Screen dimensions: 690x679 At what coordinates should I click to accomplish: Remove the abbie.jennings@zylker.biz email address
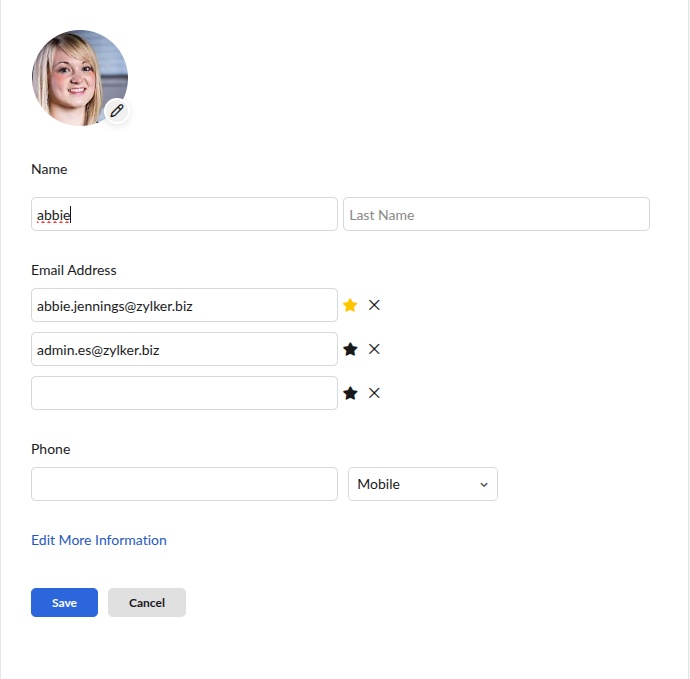374,305
